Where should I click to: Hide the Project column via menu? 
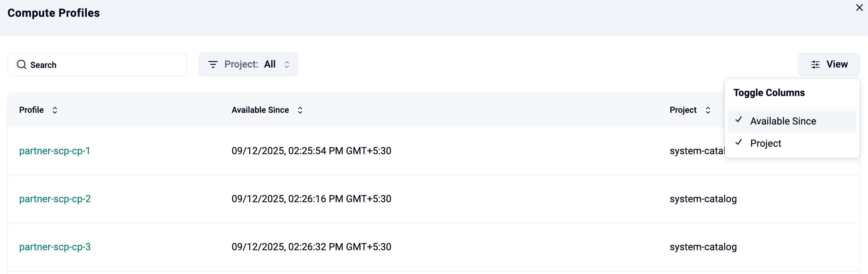(x=766, y=144)
